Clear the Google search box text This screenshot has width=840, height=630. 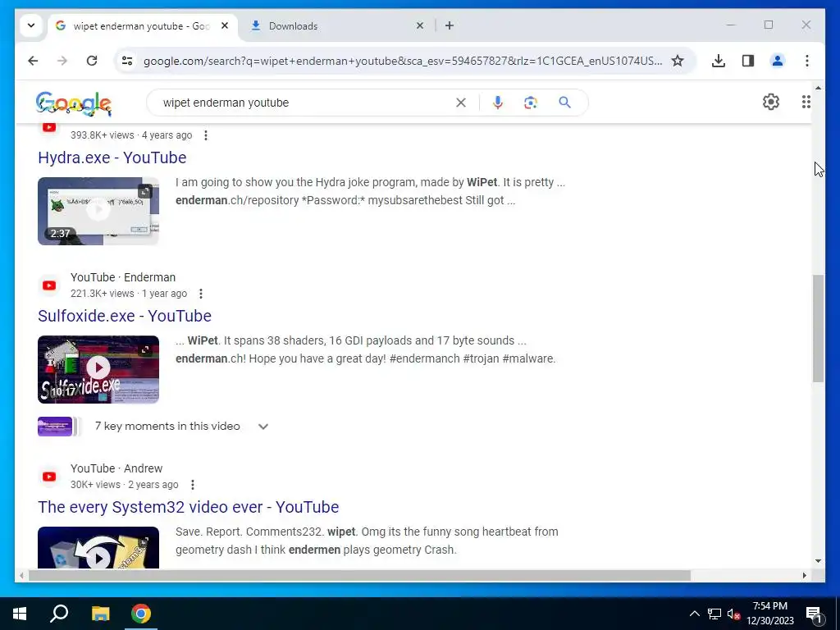461,103
